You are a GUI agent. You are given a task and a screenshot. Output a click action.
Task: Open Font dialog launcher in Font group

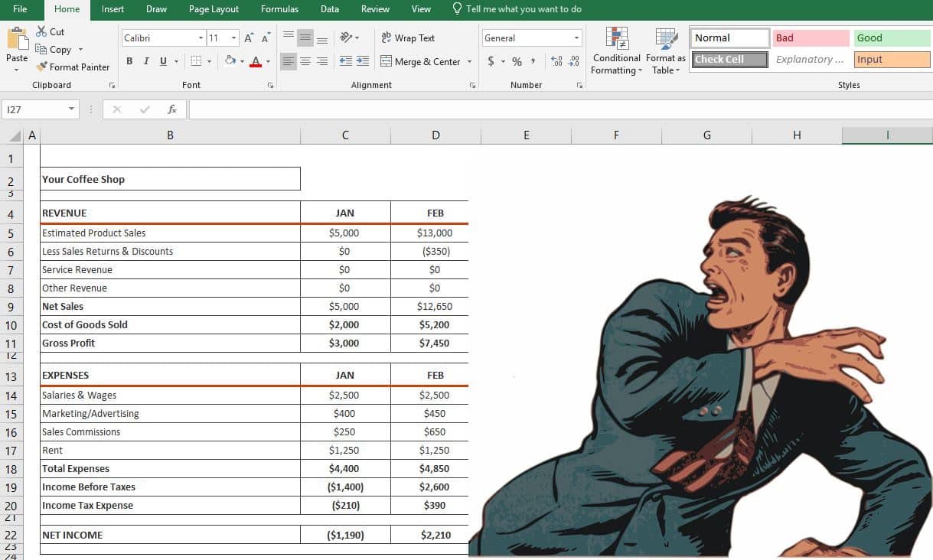pyautogui.click(x=270, y=85)
